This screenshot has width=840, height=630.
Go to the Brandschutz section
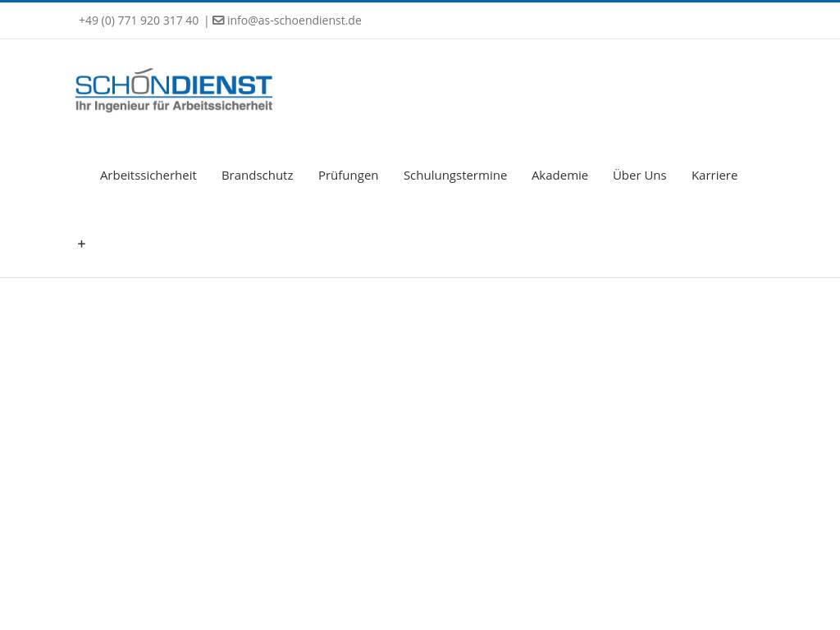(x=257, y=175)
